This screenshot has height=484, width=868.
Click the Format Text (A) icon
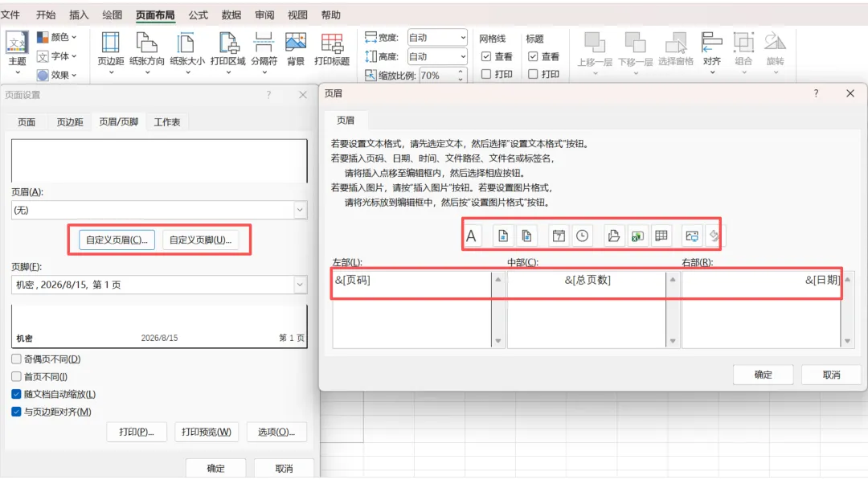(x=471, y=236)
